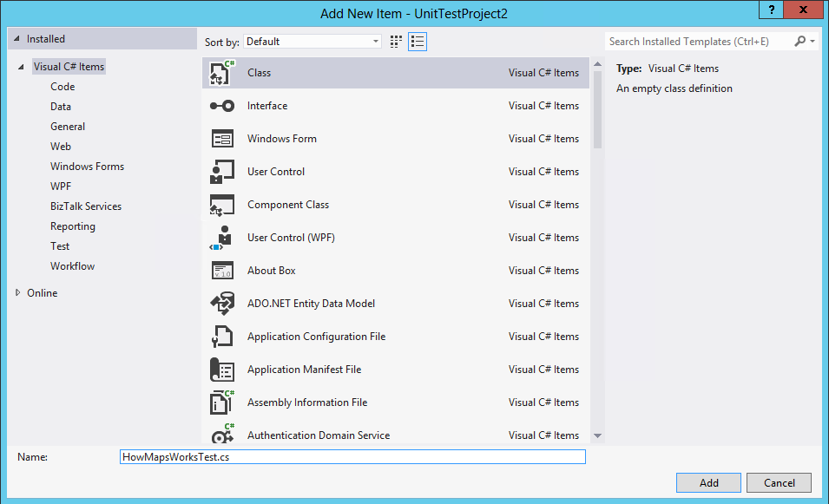The width and height of the screenshot is (829, 504).
Task: Click the Application Manifest File icon
Action: click(222, 370)
